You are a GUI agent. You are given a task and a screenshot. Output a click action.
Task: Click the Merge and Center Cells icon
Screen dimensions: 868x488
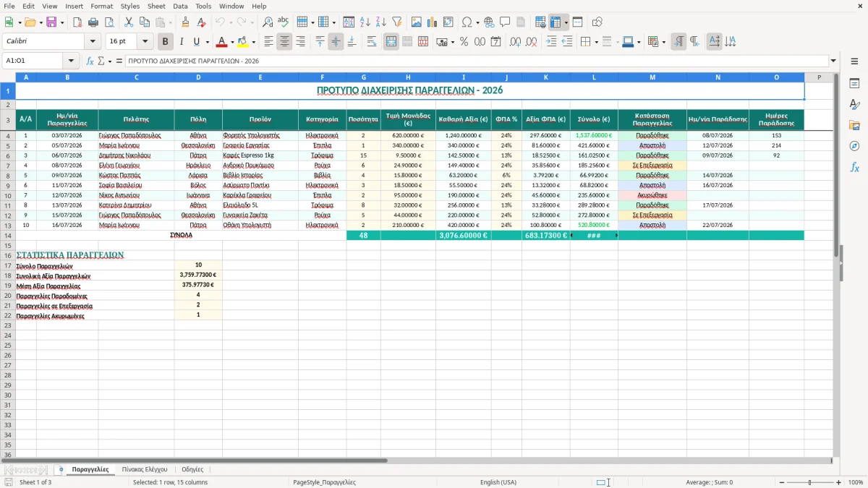point(391,42)
